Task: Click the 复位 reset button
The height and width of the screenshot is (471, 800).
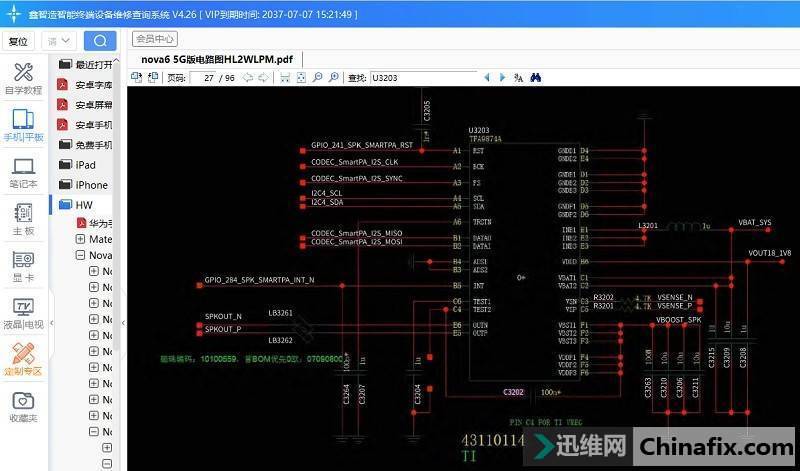Action: coord(18,41)
